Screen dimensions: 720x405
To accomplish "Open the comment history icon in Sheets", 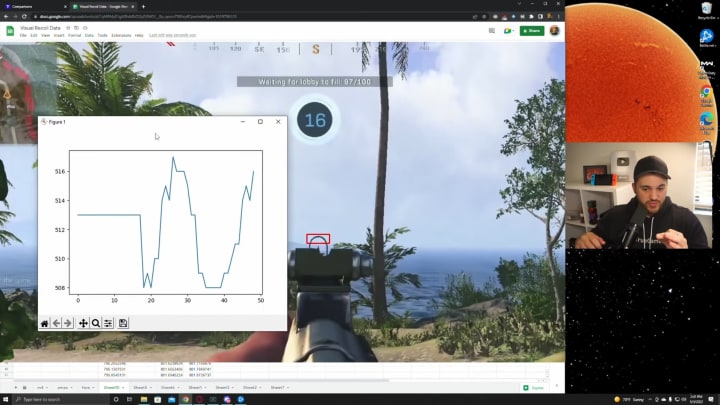I will point(492,31).
